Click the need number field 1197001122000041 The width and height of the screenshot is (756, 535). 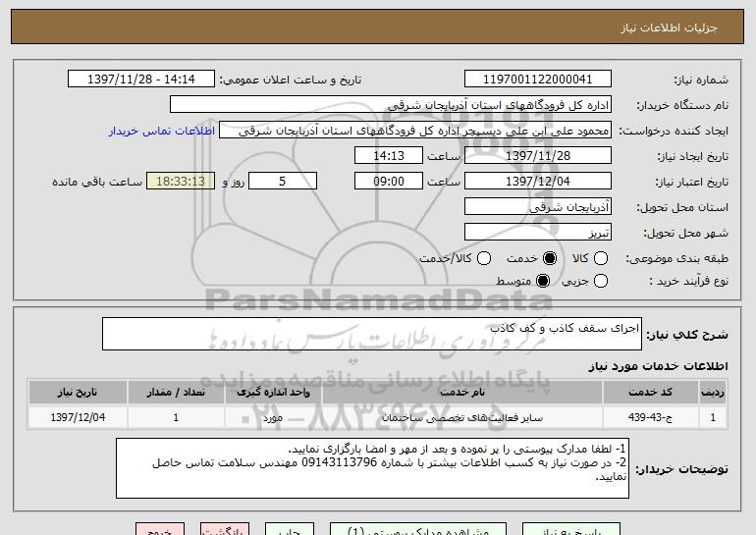click(538, 80)
